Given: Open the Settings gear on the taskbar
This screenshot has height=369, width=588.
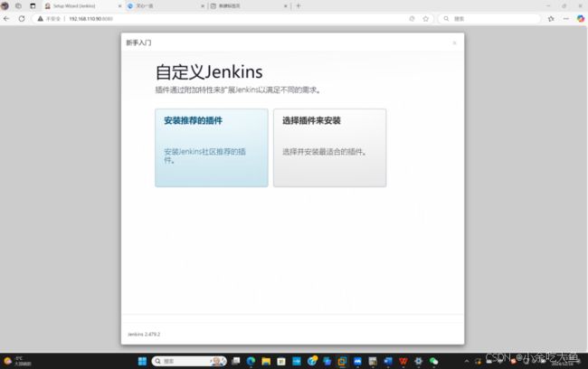Looking at the screenshot, I should point(419,361).
